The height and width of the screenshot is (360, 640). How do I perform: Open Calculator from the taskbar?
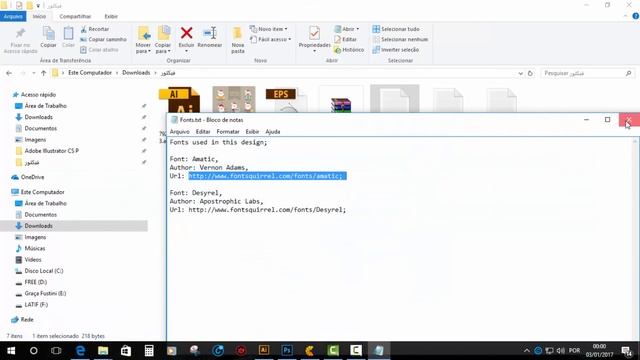(149, 350)
